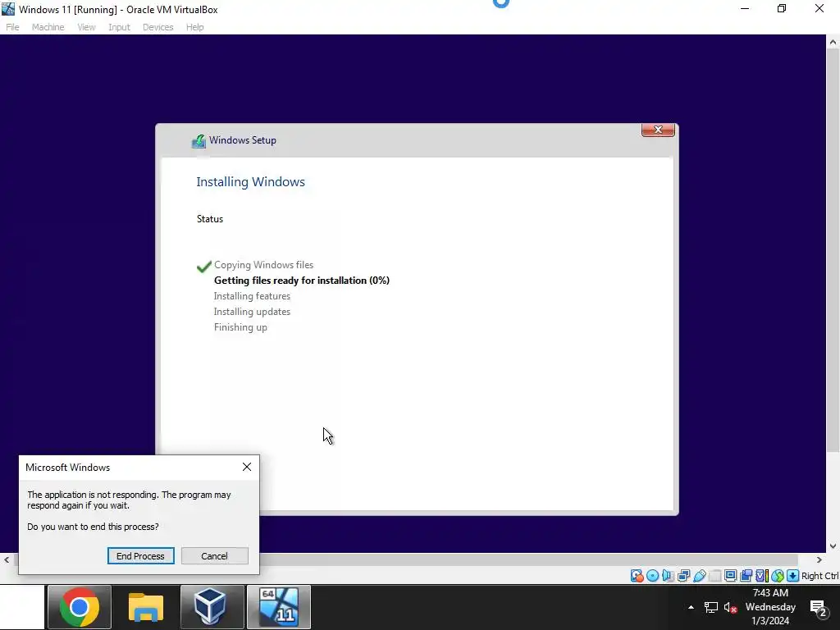Open the notification center icon

818,608
